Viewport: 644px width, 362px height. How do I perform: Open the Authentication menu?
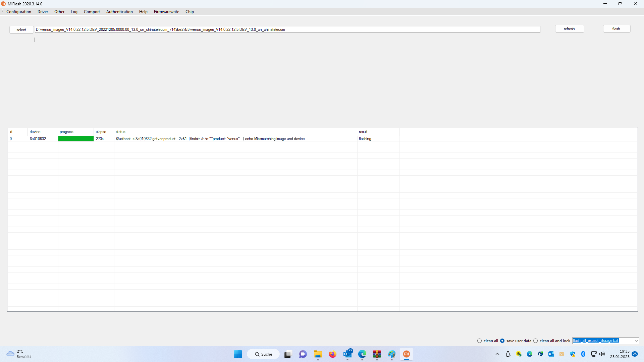pos(119,12)
